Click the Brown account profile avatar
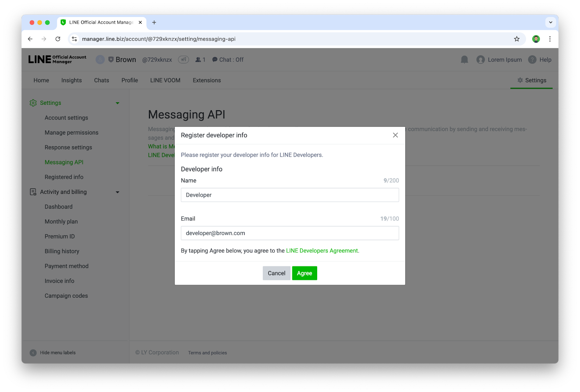Image resolution: width=580 pixels, height=392 pixels. point(100,59)
